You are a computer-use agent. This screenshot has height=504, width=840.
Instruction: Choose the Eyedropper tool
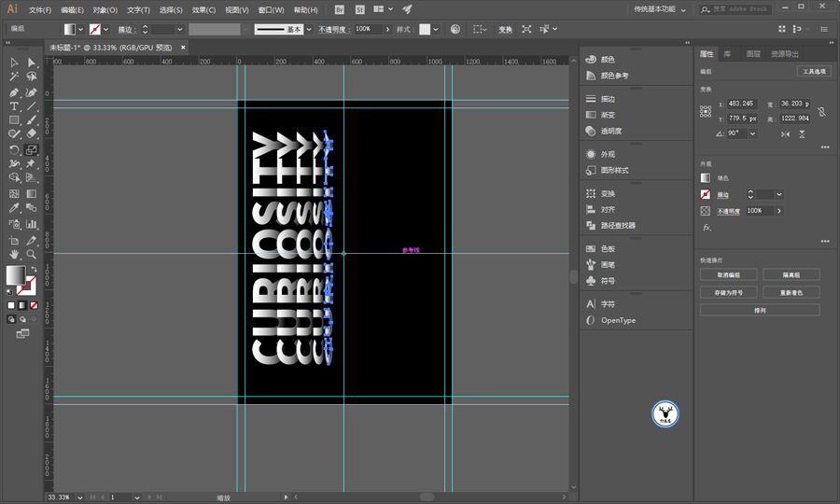14,208
